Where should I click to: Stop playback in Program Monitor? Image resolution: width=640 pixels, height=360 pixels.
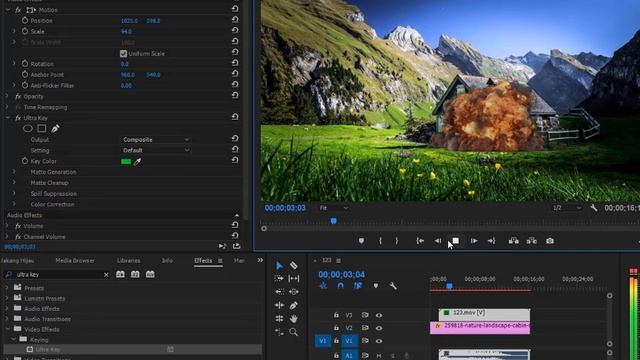[x=456, y=241]
